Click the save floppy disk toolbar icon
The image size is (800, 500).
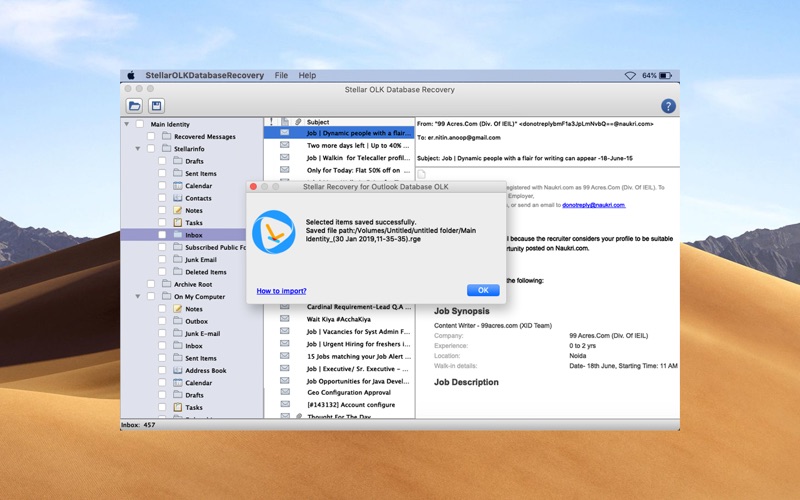(x=157, y=106)
